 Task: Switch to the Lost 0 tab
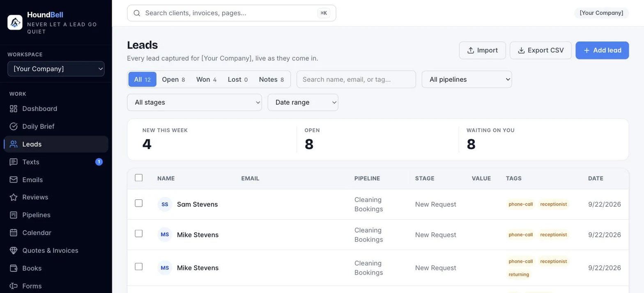pos(237,80)
